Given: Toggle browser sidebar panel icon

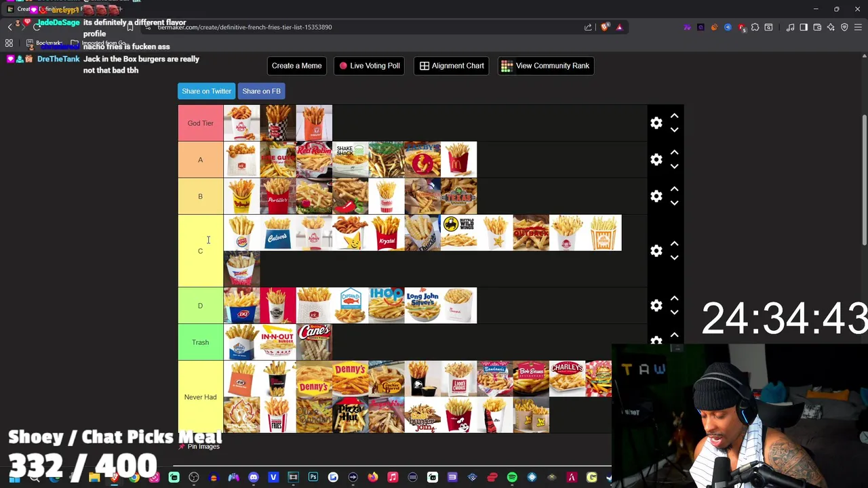Looking at the screenshot, I should click(804, 27).
